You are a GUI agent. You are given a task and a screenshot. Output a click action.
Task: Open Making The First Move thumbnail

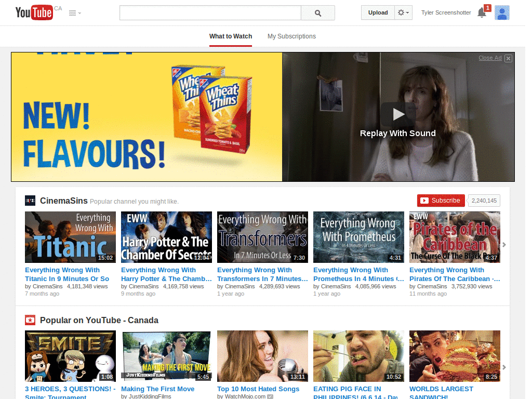pos(167,356)
